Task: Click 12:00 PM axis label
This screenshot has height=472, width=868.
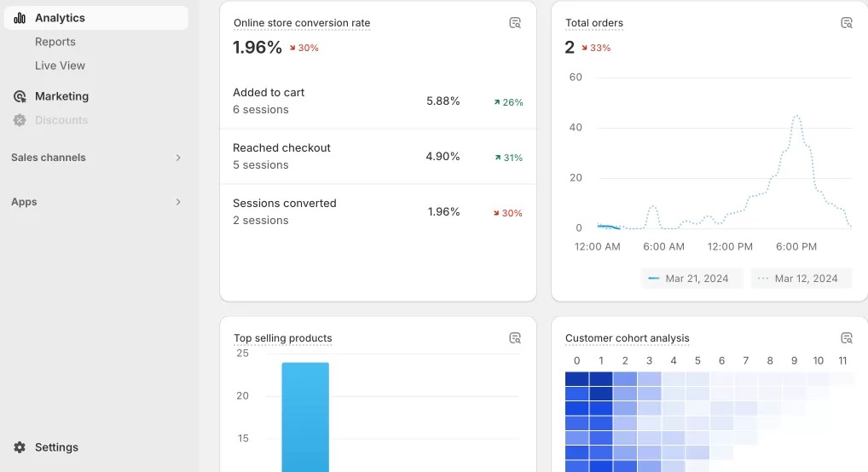Action: coord(730,247)
